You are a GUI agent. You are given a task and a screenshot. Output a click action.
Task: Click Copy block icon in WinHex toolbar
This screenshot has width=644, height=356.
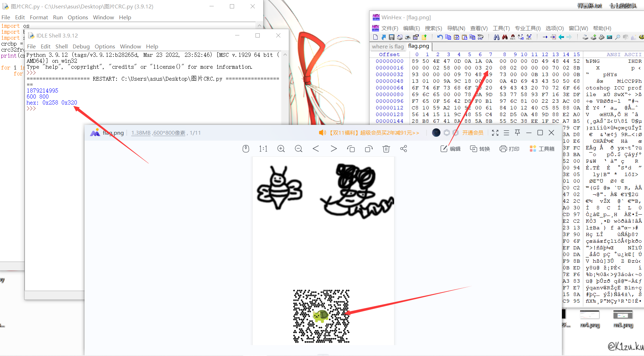448,37
